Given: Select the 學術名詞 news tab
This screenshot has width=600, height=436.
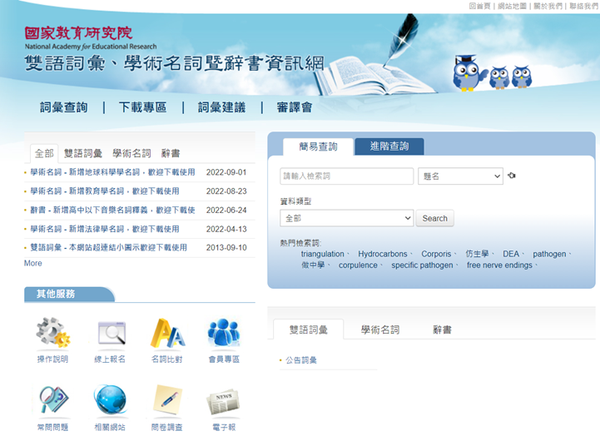Looking at the screenshot, I should tap(132, 153).
